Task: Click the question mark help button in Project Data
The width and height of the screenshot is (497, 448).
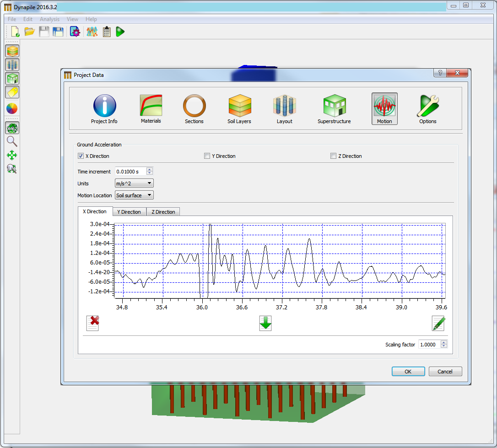Action: 440,73
